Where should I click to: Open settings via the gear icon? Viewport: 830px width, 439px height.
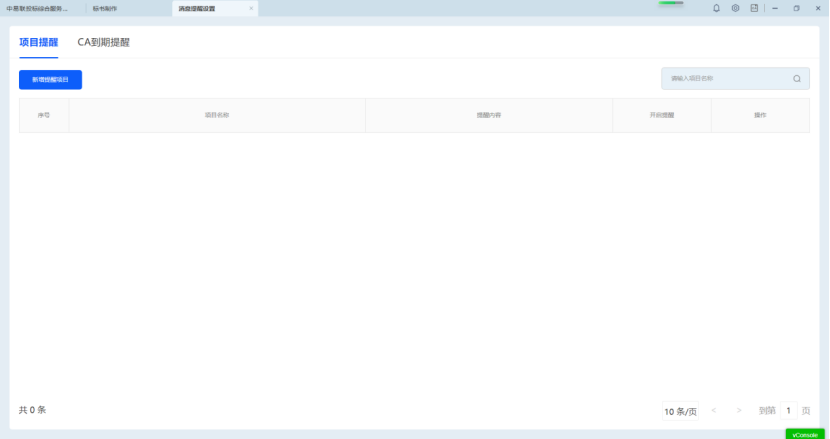(735, 8)
